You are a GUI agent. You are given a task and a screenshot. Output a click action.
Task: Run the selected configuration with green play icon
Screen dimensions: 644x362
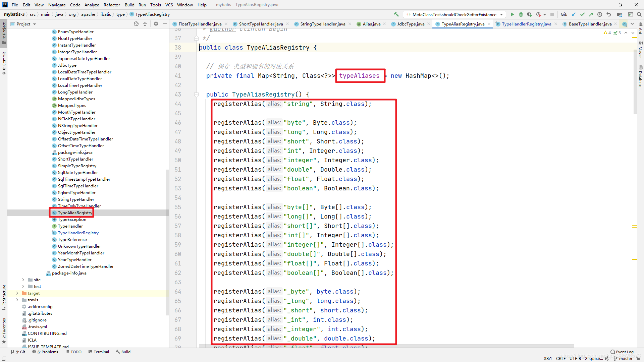pos(512,14)
